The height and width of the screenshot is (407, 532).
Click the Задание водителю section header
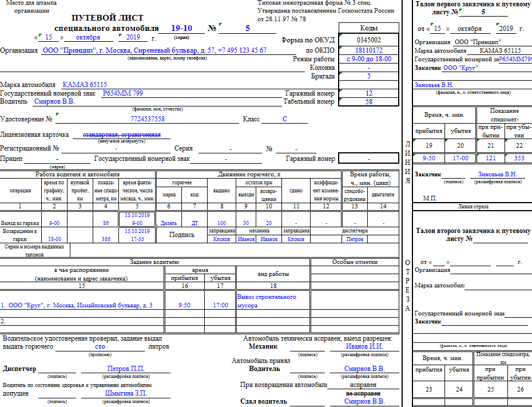(154, 262)
